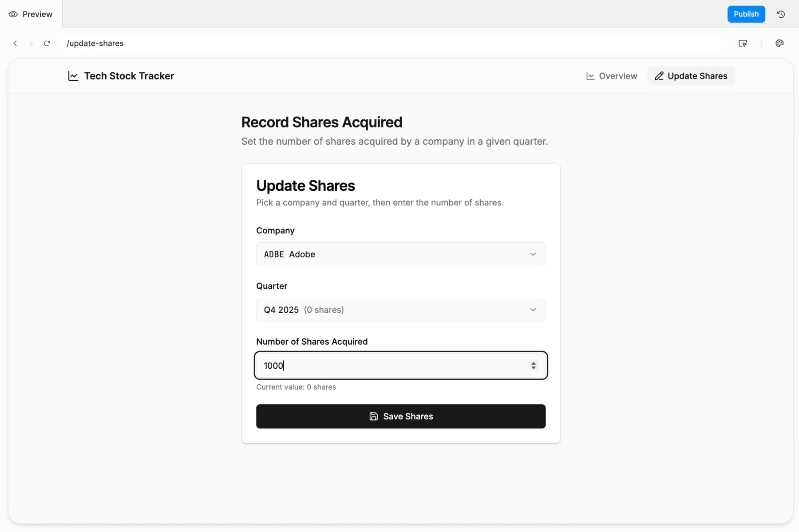
Task: Click the 'Number of Shares Acquired' label
Action: tap(312, 342)
